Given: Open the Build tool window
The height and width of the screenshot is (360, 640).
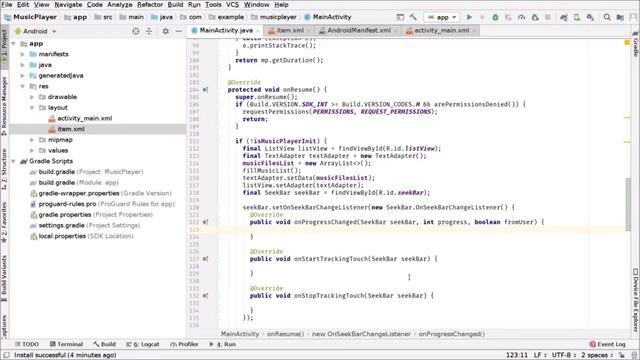Looking at the screenshot, I should tap(104, 344).
